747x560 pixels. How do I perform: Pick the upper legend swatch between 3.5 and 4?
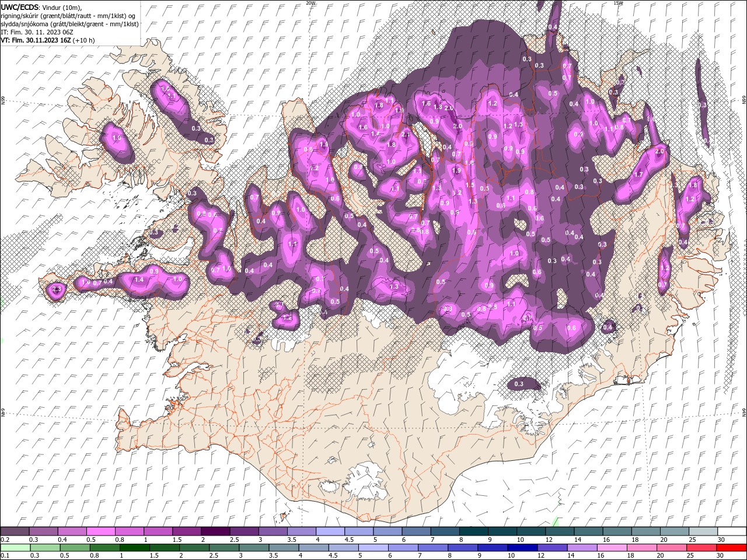[x=301, y=531]
